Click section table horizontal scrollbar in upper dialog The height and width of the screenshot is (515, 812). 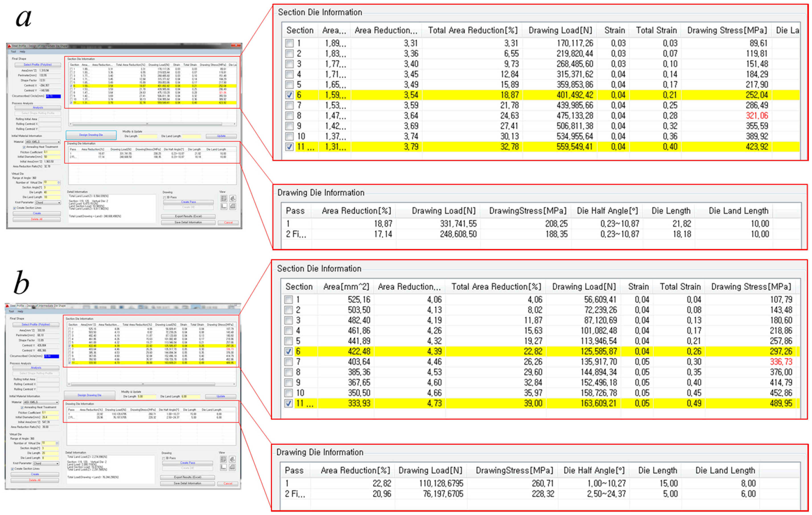point(147,124)
